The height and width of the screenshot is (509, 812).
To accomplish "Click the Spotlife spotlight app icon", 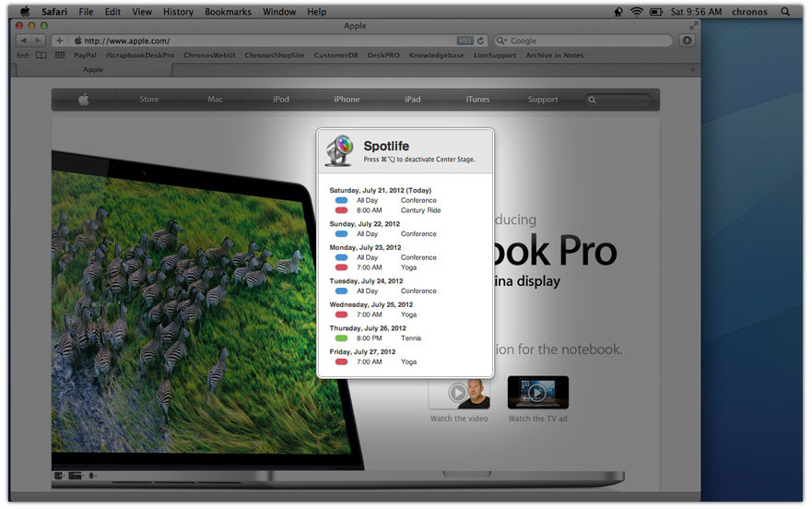I will pyautogui.click(x=340, y=150).
